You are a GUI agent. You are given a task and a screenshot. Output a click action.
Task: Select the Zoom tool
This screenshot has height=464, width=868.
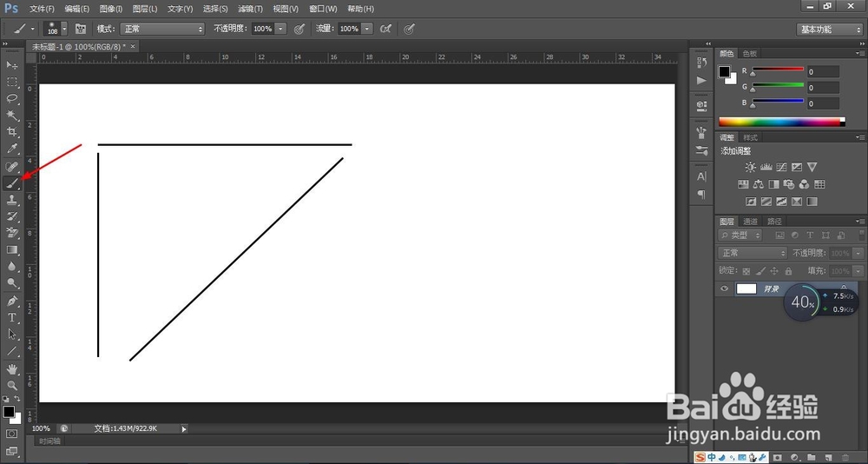pos(11,386)
